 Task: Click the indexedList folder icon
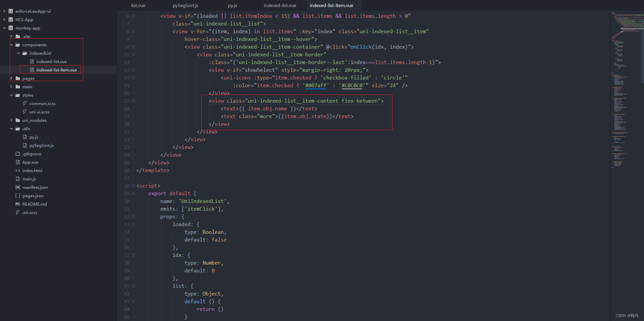pyautogui.click(x=25, y=53)
